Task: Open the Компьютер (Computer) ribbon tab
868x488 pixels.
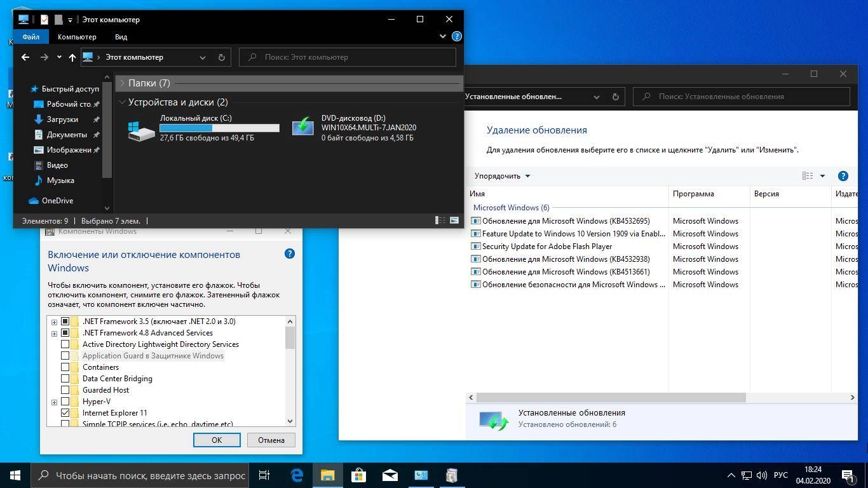Action: [x=77, y=37]
